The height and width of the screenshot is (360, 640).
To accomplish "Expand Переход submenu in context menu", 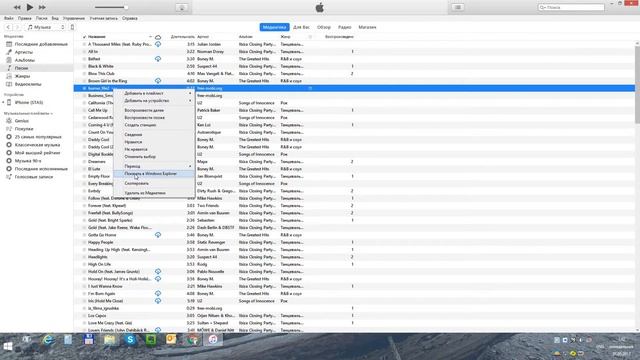I will click(154, 166).
